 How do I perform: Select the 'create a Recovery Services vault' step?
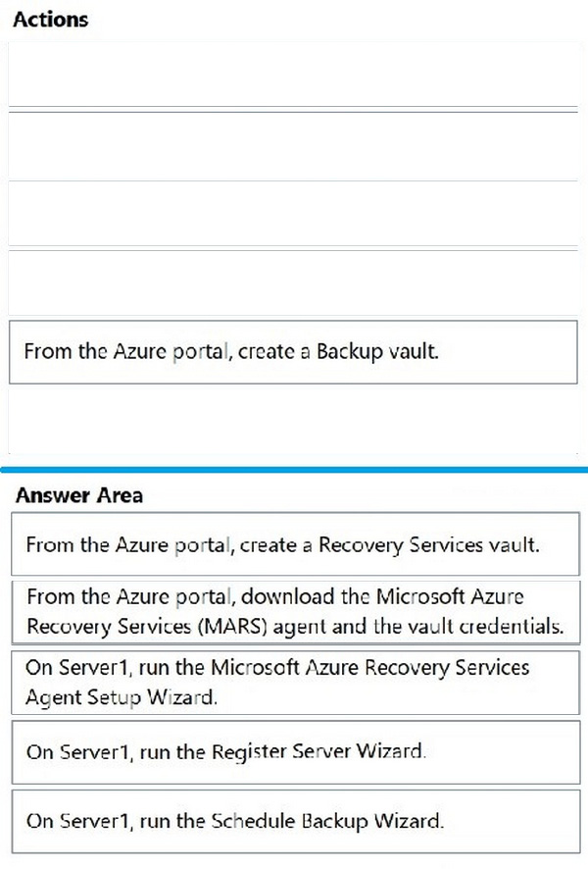(x=295, y=543)
